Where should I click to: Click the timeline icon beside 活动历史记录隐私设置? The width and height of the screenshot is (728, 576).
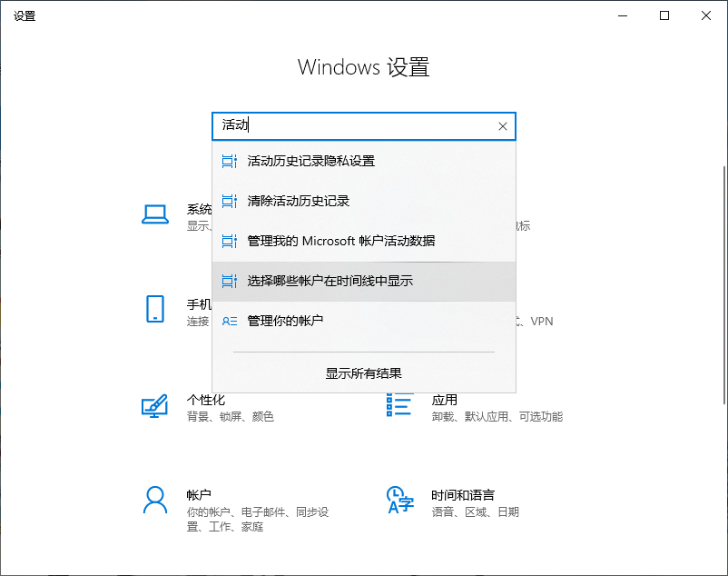tap(230, 161)
